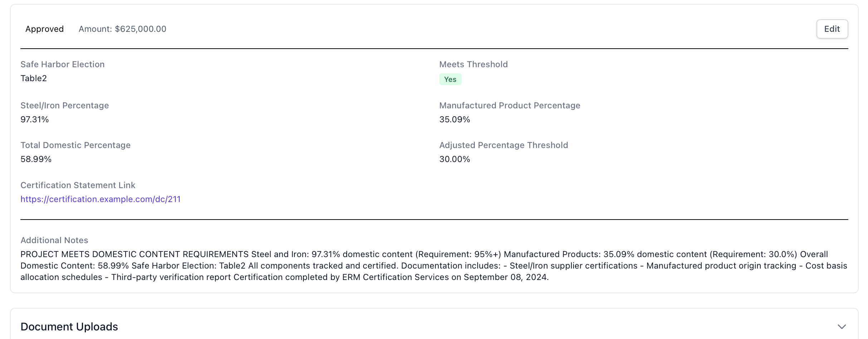
Task: Click the Edit button
Action: click(832, 29)
